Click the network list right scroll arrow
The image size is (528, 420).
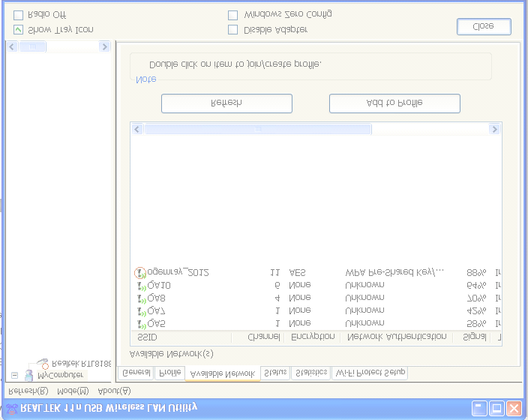pos(494,129)
